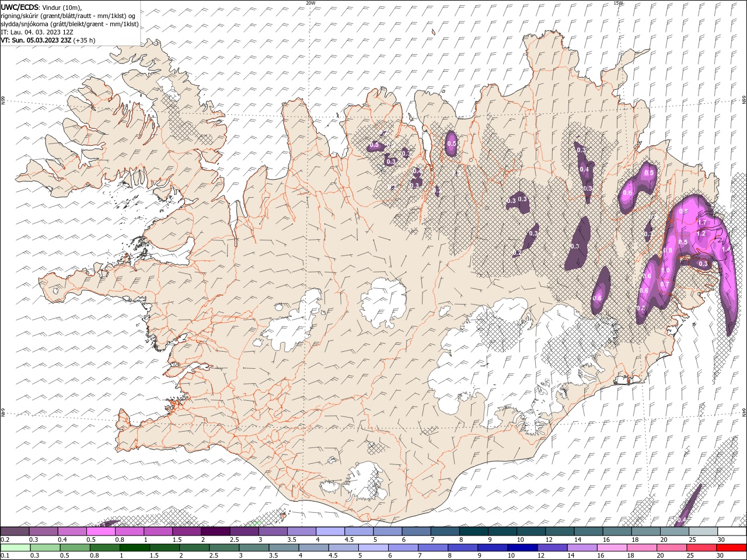Pick the lower-scale green swatch at 0.8
The width and height of the screenshot is (747, 560).
tap(104, 548)
